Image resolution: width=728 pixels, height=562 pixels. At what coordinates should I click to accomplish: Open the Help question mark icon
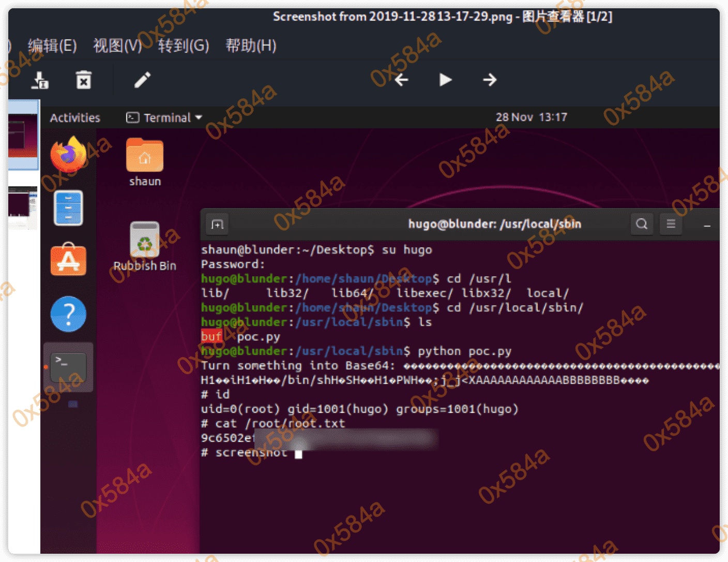point(68,314)
